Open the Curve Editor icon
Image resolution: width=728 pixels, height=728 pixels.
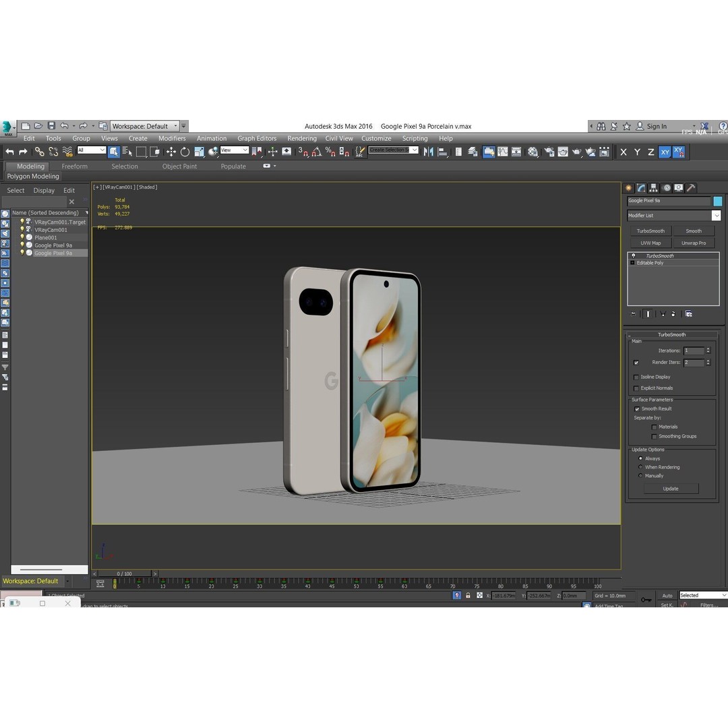(x=503, y=152)
